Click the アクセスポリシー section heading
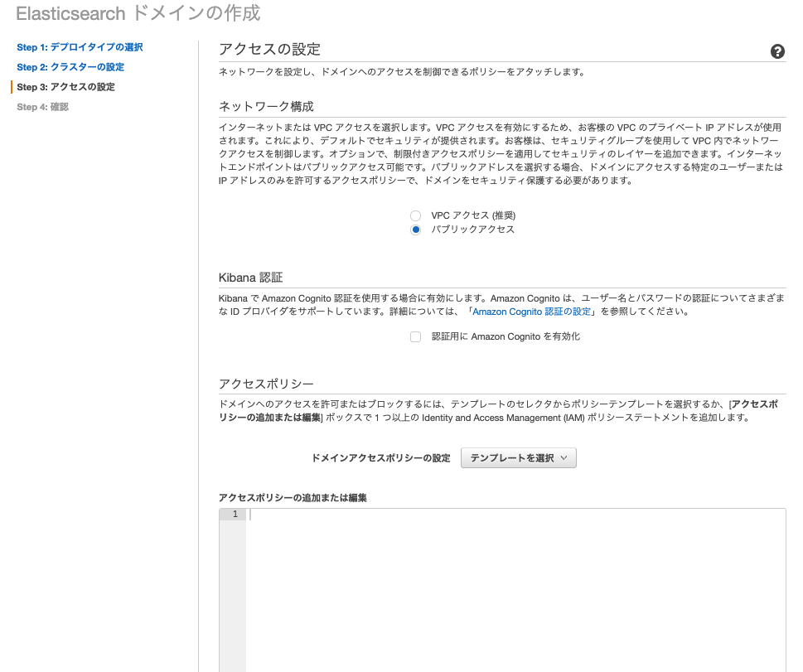This screenshot has width=803, height=672. tap(266, 384)
